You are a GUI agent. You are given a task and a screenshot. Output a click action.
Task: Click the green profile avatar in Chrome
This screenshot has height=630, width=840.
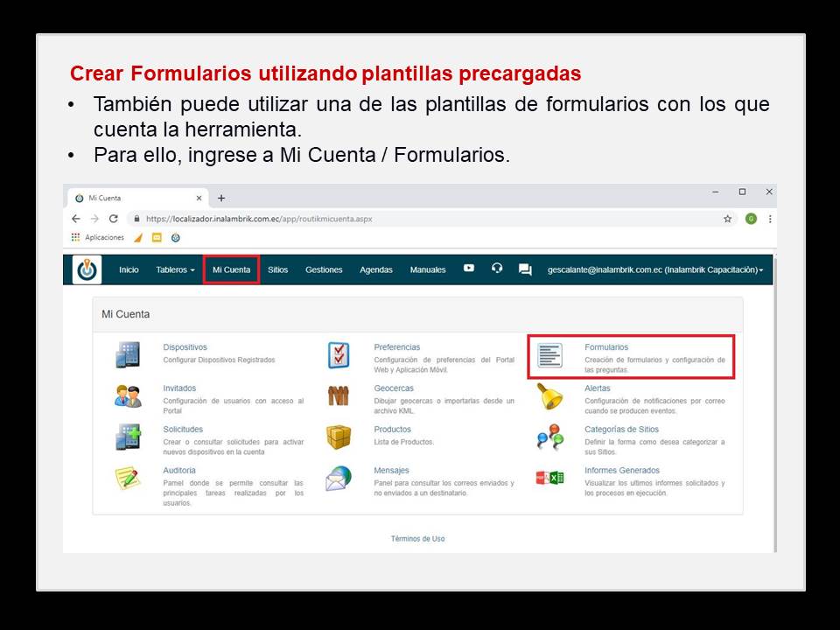tap(751, 219)
